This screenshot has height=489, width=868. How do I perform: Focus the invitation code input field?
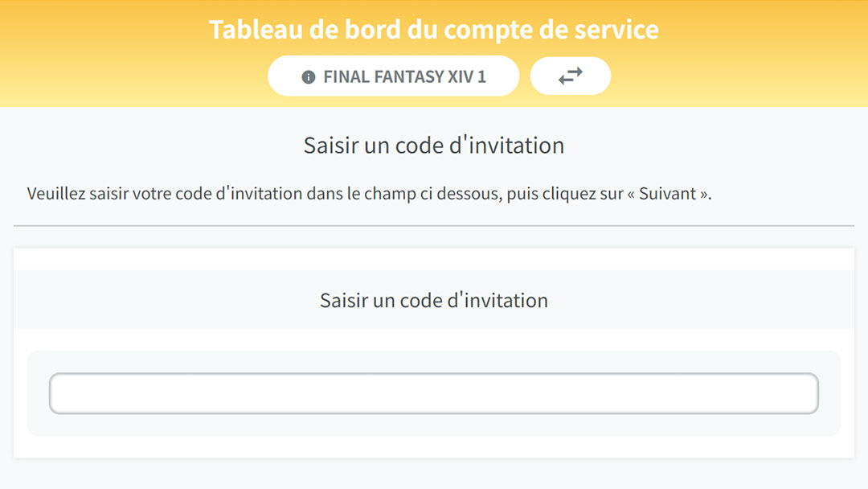(x=434, y=393)
